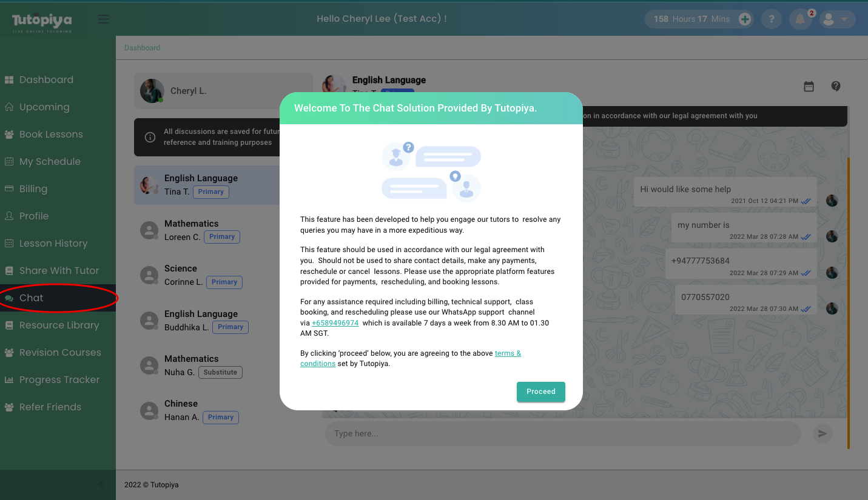Open the notifications bell icon

pos(800,19)
